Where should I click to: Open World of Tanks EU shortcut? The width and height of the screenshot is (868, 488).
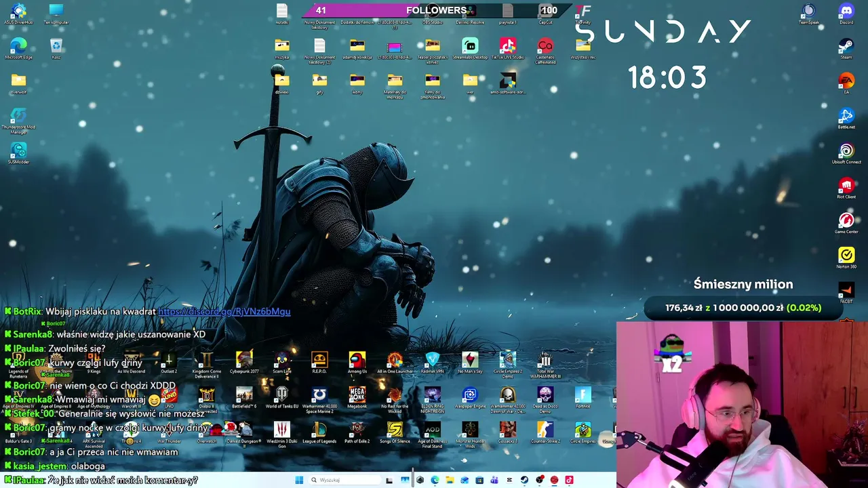tap(282, 397)
